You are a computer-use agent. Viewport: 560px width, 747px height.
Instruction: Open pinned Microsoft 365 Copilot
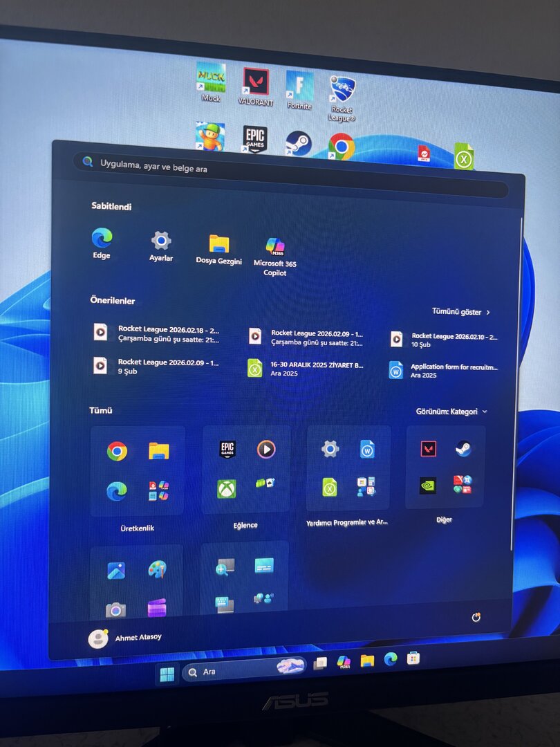pos(275,257)
